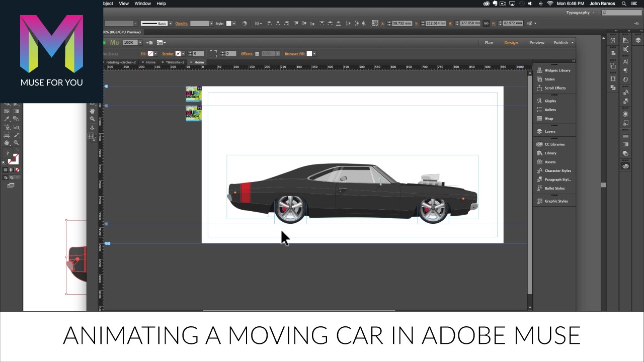Expand the Style dropdown in Illustrator
644x362 pixels.
[233, 23]
